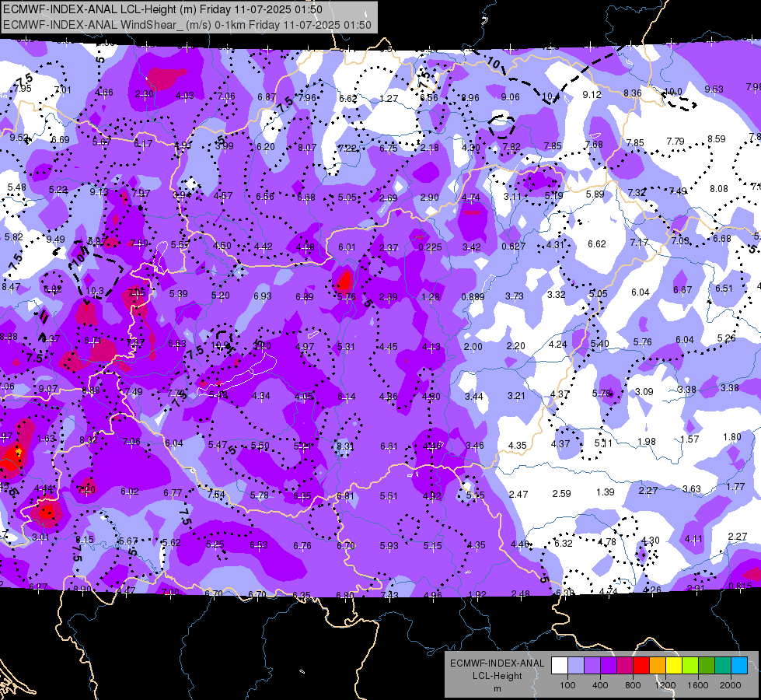761x700 pixels.
Task: Click the wind shear value 7.17
Action: 639,242
